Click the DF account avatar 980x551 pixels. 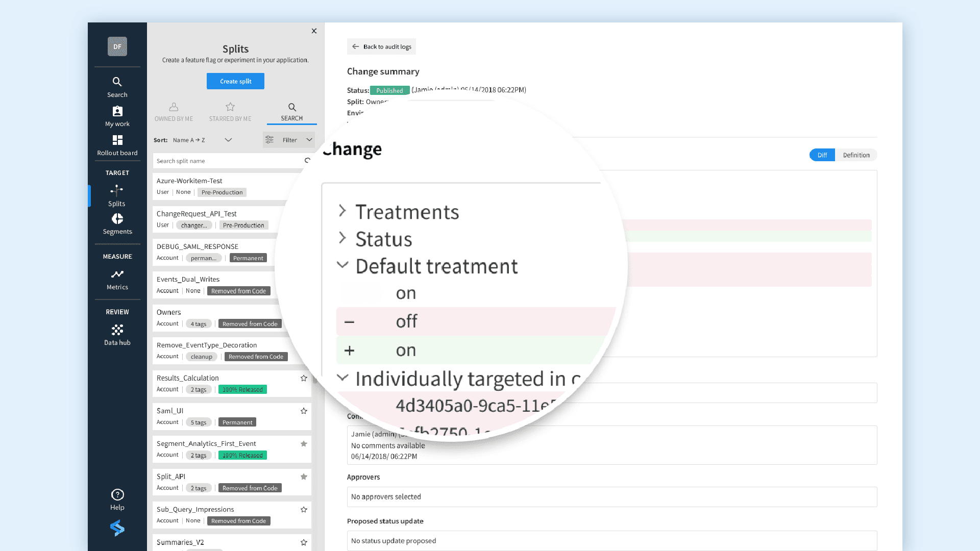(x=117, y=46)
